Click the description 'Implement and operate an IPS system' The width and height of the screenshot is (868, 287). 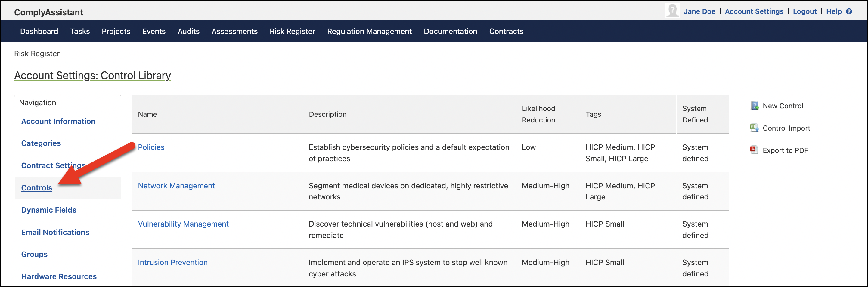click(x=408, y=268)
